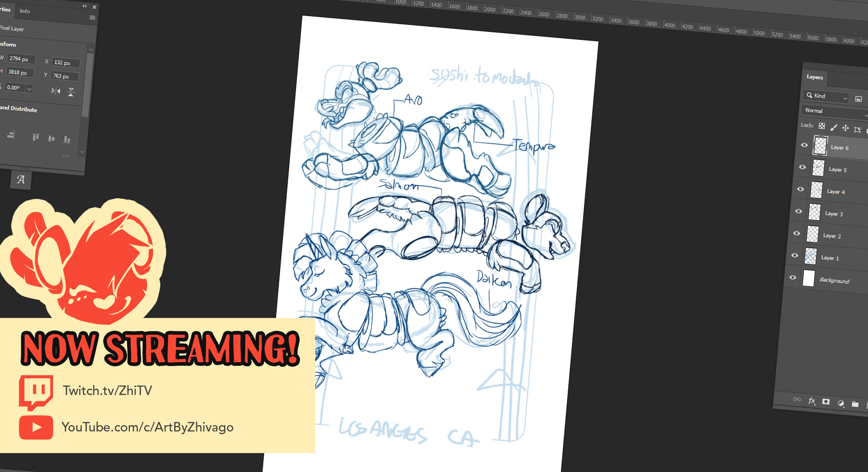Click the Properties panel scroll up arrow

[x=91, y=50]
